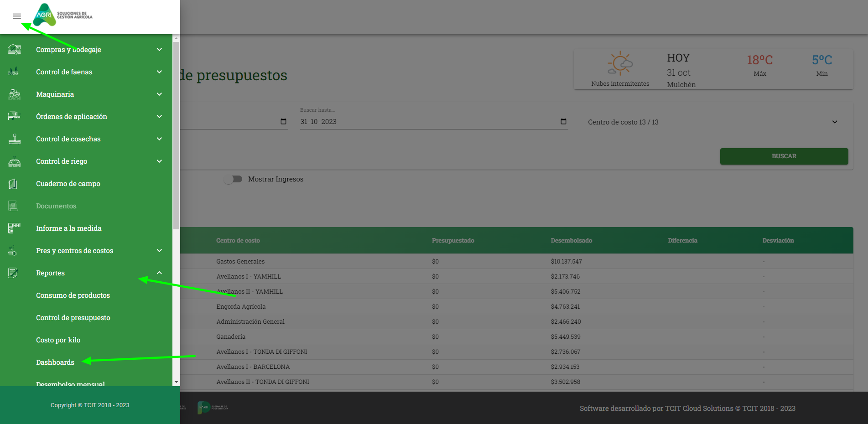Viewport: 868px width, 424px height.
Task: Expand the Órdenes de aplicación chevron
Action: (x=159, y=116)
